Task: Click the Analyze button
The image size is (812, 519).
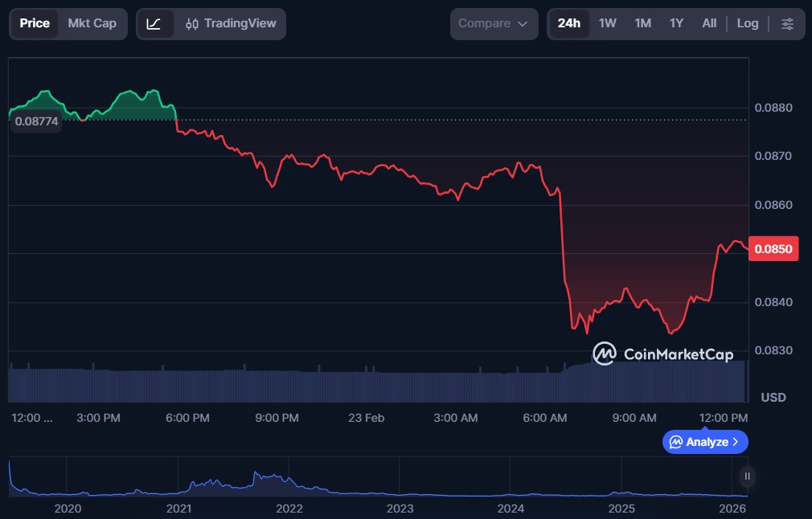Action: tap(705, 442)
